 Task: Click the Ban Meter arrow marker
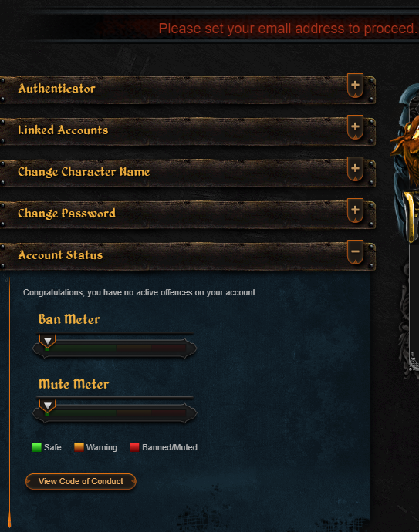click(48, 341)
